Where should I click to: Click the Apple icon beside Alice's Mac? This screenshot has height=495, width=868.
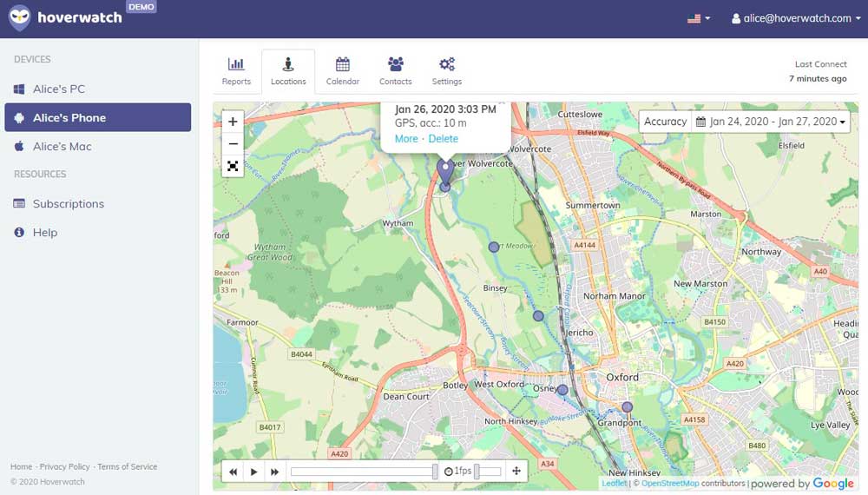[x=19, y=146]
